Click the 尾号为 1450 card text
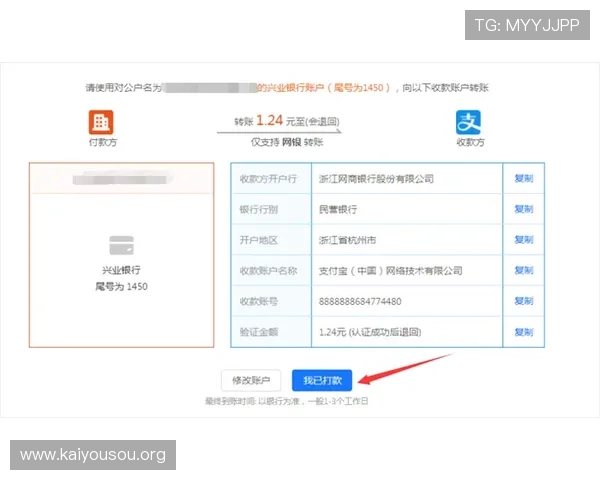Image resolution: width=600 pixels, height=480 pixels. point(121,286)
